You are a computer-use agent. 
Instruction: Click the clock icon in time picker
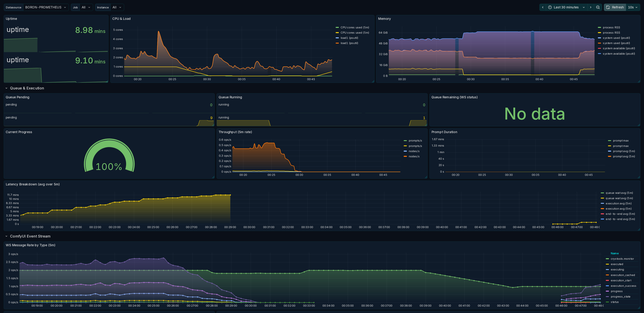[x=550, y=7]
